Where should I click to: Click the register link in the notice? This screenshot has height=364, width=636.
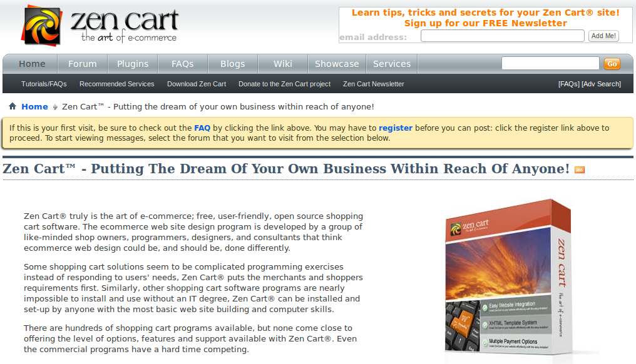(x=396, y=128)
